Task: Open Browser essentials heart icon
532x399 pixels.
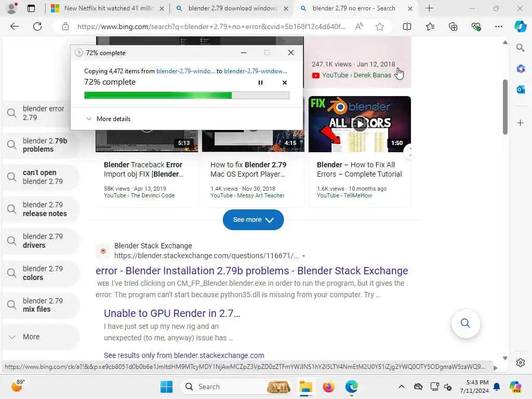Action: tap(476, 26)
